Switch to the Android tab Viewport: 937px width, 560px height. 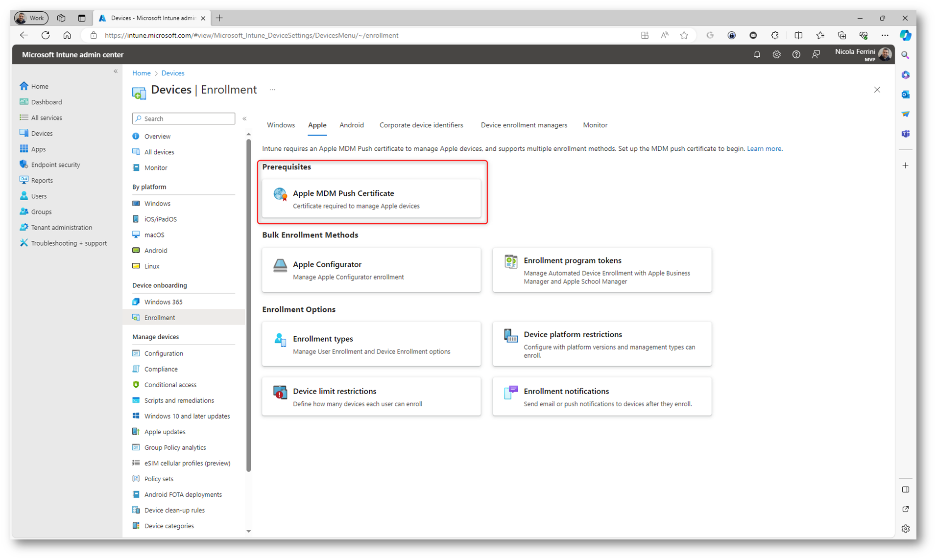351,125
